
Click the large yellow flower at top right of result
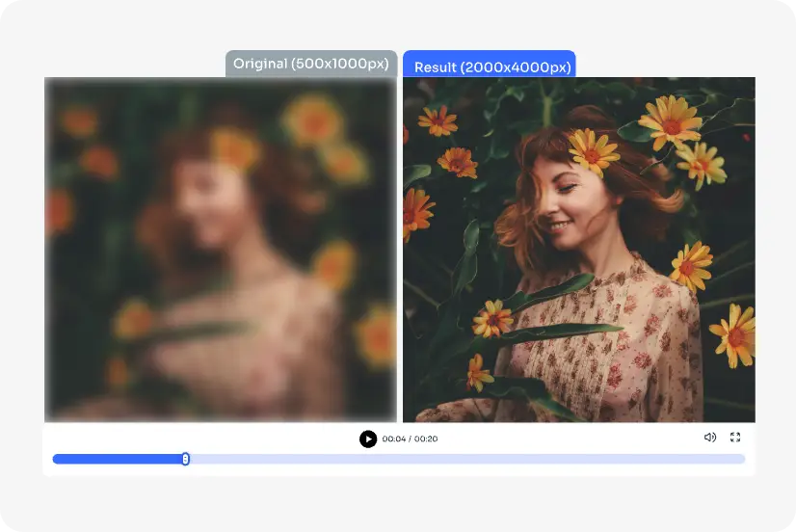tap(671, 121)
